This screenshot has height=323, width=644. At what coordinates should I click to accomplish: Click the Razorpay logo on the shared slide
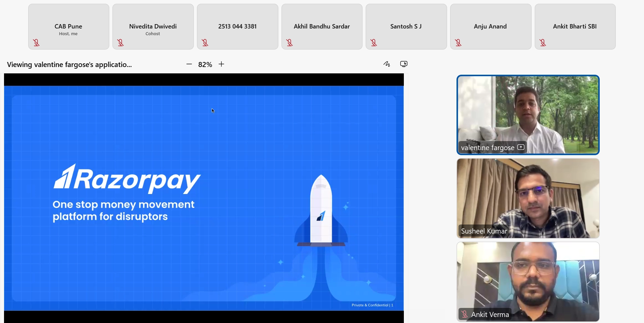[x=127, y=179]
